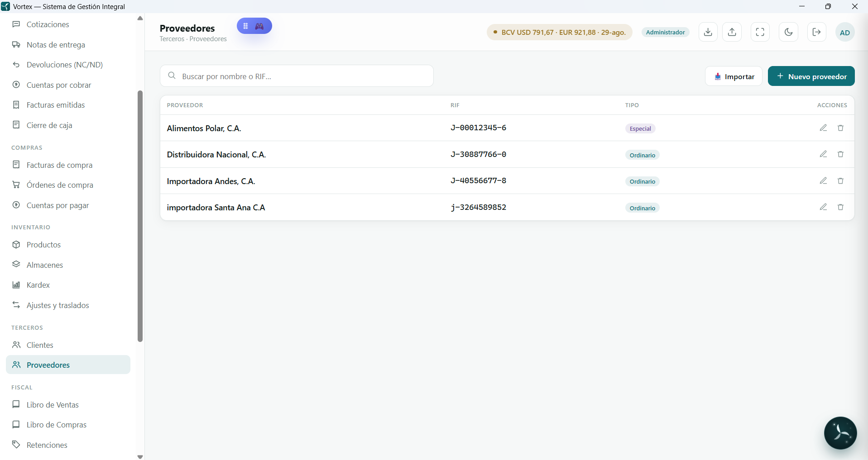Delete the Distribuidora Nacional, C.A. supplier
The image size is (868, 460).
(x=840, y=154)
